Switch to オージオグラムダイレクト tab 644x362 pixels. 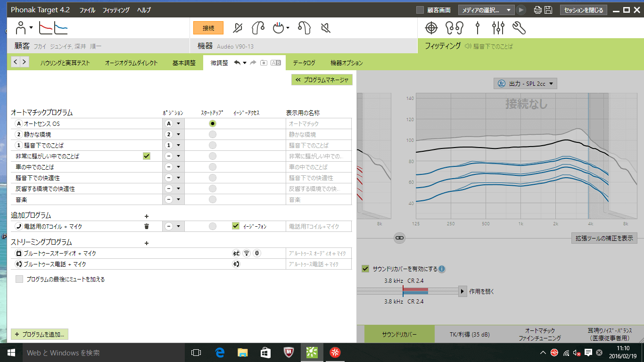(132, 63)
